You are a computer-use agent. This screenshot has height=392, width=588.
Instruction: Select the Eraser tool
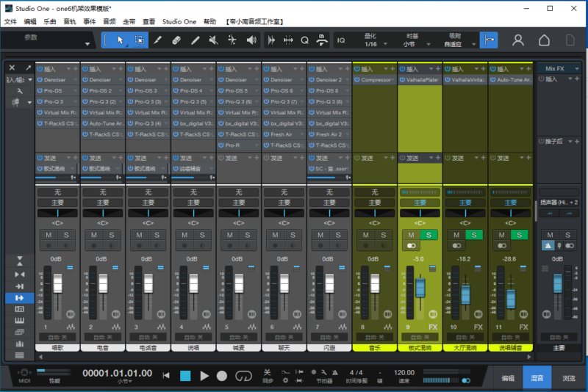click(x=176, y=40)
